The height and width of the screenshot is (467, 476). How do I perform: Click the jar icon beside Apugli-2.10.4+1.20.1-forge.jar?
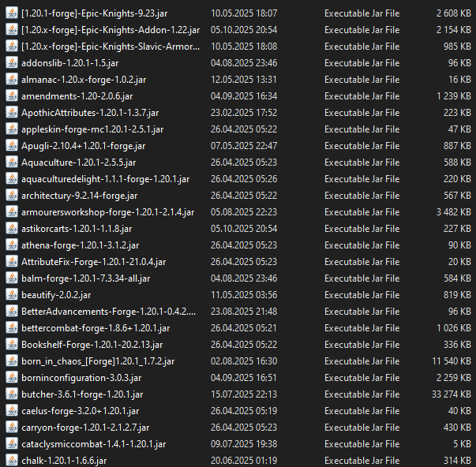(x=12, y=146)
